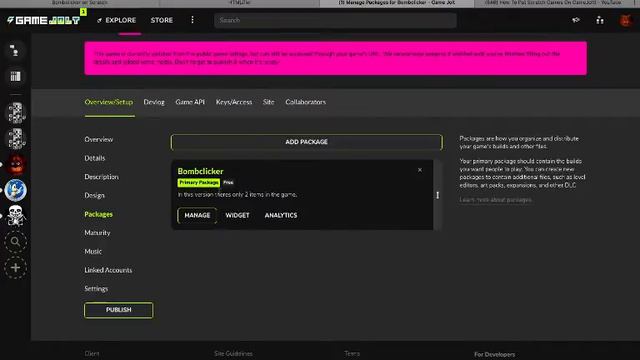The height and width of the screenshot is (360, 640).
Task: Open Analytics for Bombclicker package
Action: coord(281,215)
